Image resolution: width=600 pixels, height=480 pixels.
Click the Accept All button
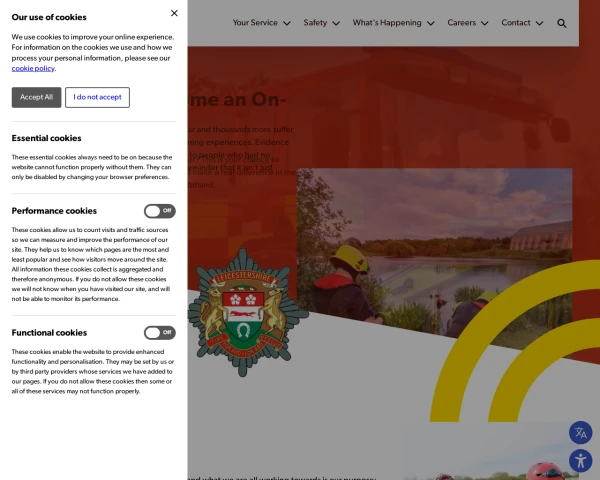(x=36, y=97)
